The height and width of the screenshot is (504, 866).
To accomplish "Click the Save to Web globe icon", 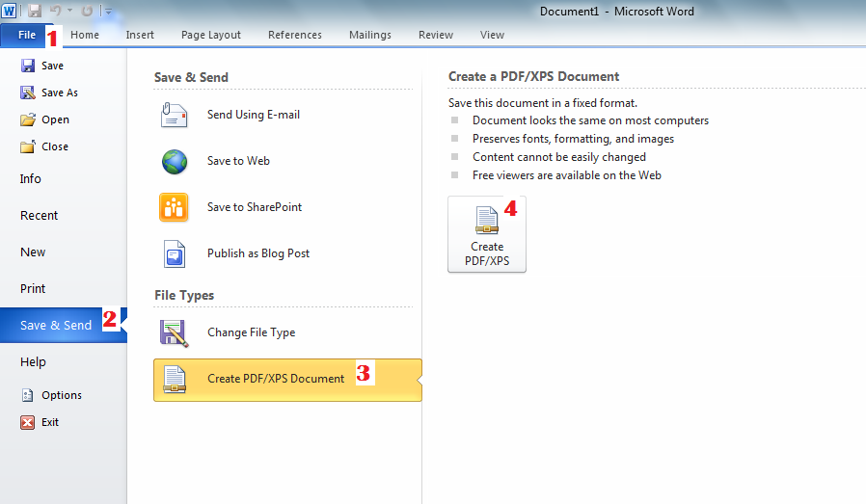I will tap(175, 161).
